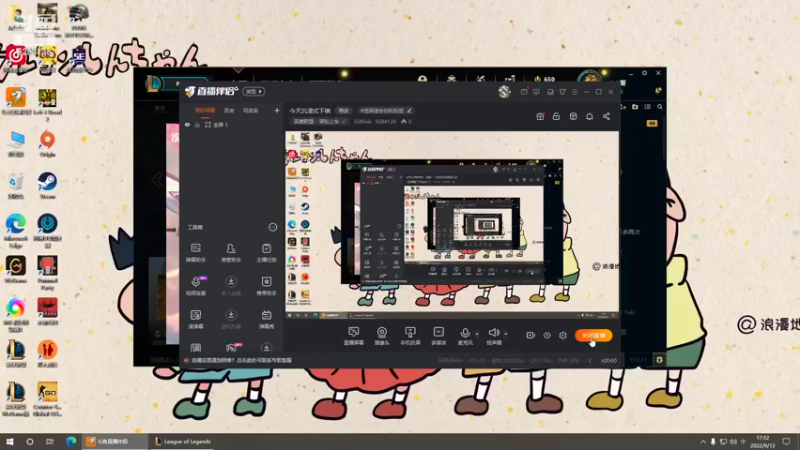The image size is (800, 450).
Task: Click customer service message link in status bar
Action: [241, 360]
